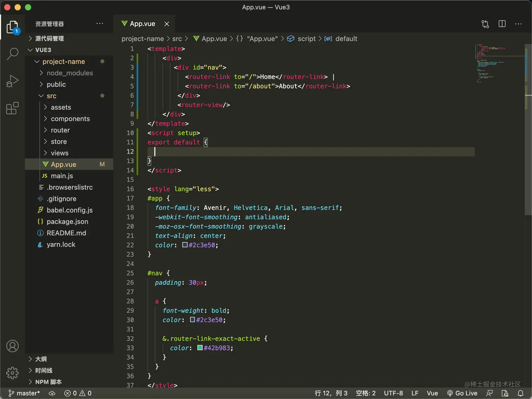Click the JS icon beside main.js

click(x=45, y=176)
